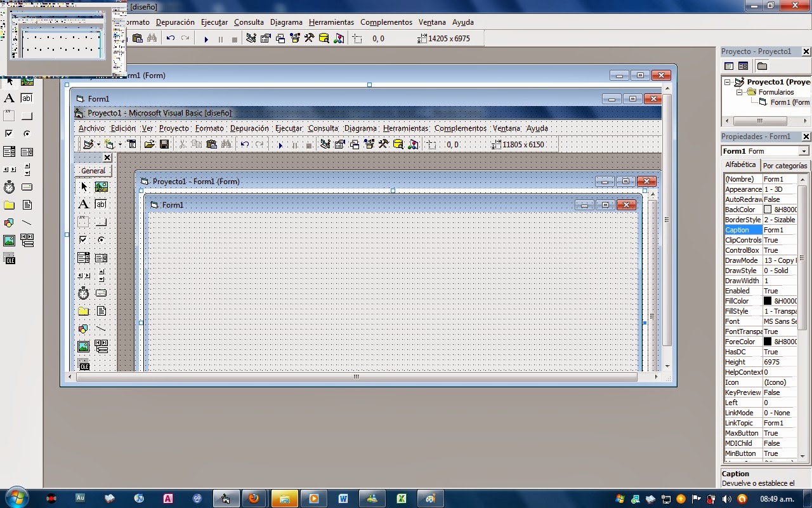Click the Undo arrow on the toolbar
Viewport: 812px width, 508px height.
tap(171, 38)
